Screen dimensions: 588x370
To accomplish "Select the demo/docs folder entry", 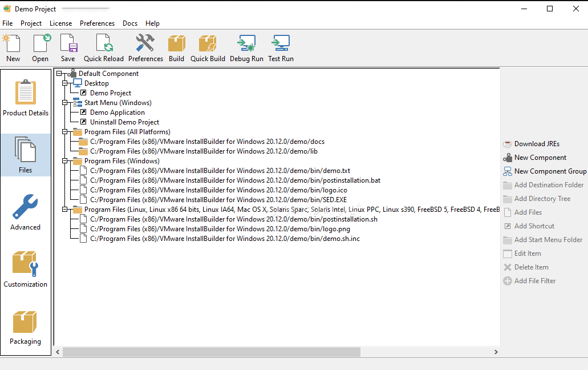I will [x=208, y=142].
